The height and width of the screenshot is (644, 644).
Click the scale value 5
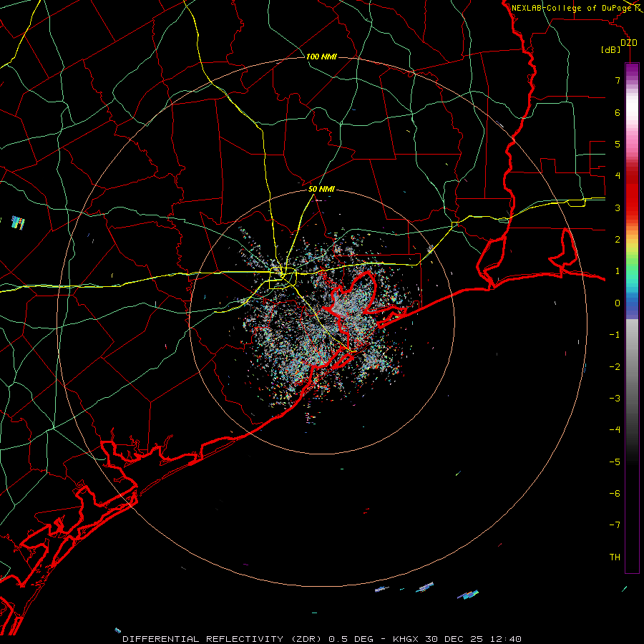click(x=618, y=144)
